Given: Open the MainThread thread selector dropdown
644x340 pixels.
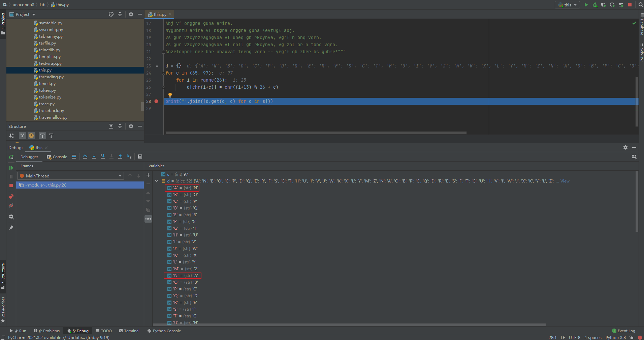Looking at the screenshot, I should (71, 176).
